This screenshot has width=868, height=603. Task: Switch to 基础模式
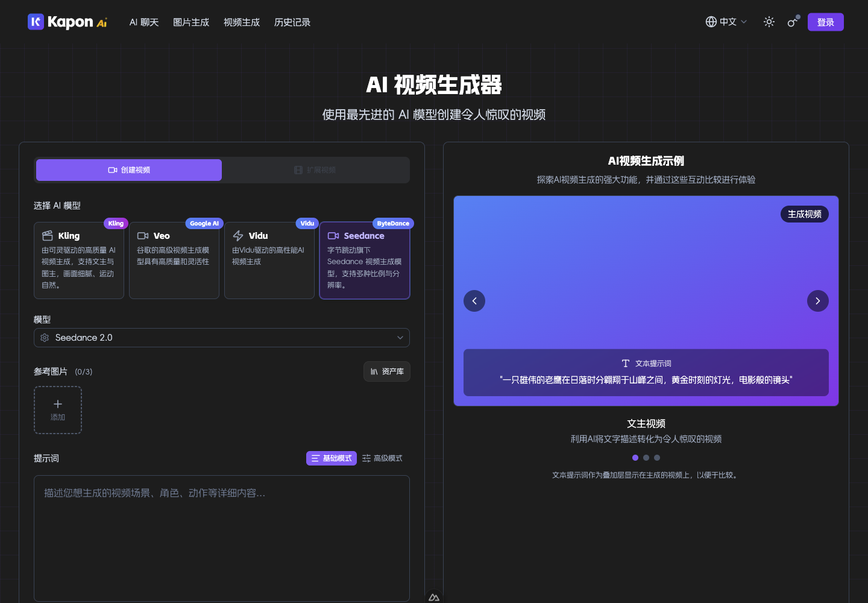(x=332, y=458)
